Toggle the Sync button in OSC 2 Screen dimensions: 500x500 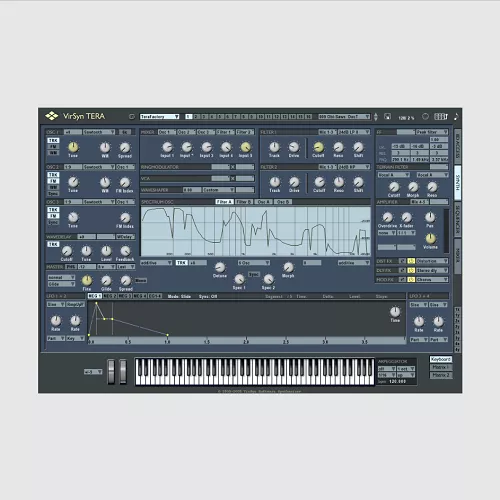(x=53, y=194)
